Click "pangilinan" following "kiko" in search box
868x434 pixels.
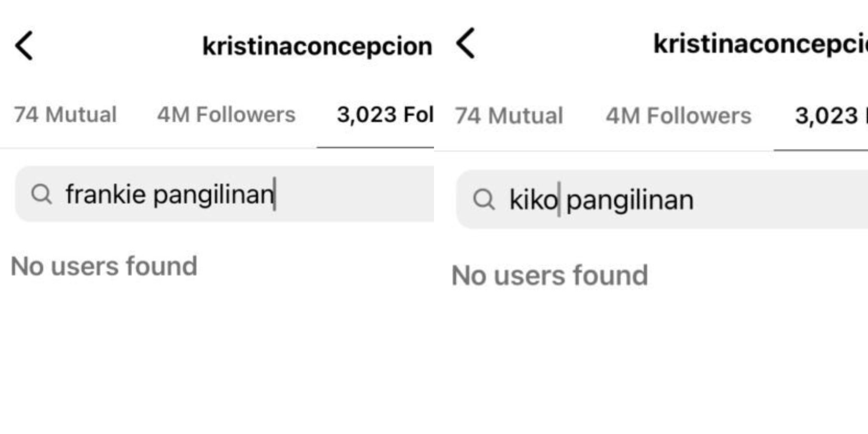coord(630,200)
